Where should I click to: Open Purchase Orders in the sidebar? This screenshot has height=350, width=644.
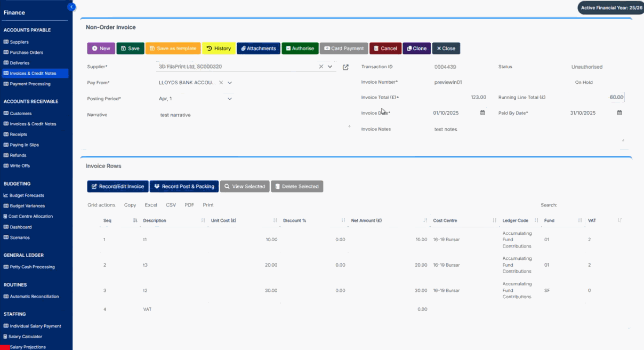tap(26, 52)
